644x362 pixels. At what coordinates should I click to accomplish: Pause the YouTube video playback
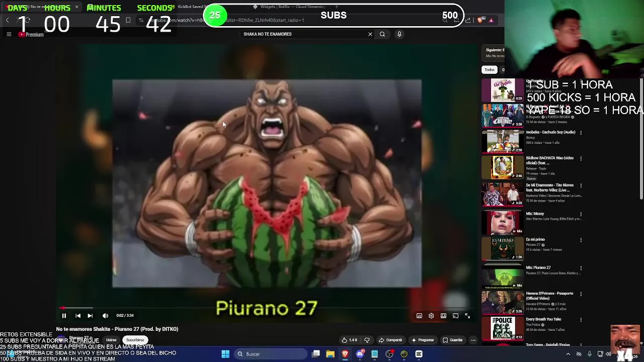tap(64, 316)
